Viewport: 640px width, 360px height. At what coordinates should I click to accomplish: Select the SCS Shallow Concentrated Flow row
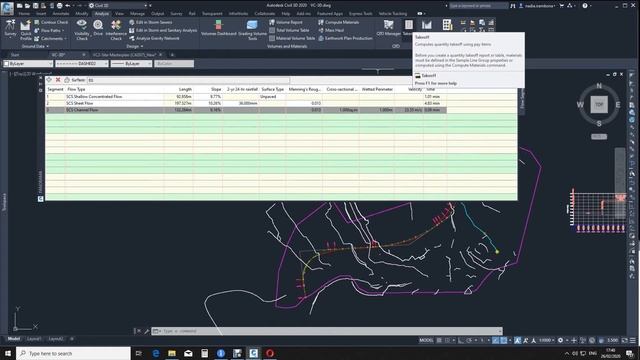pos(246,97)
